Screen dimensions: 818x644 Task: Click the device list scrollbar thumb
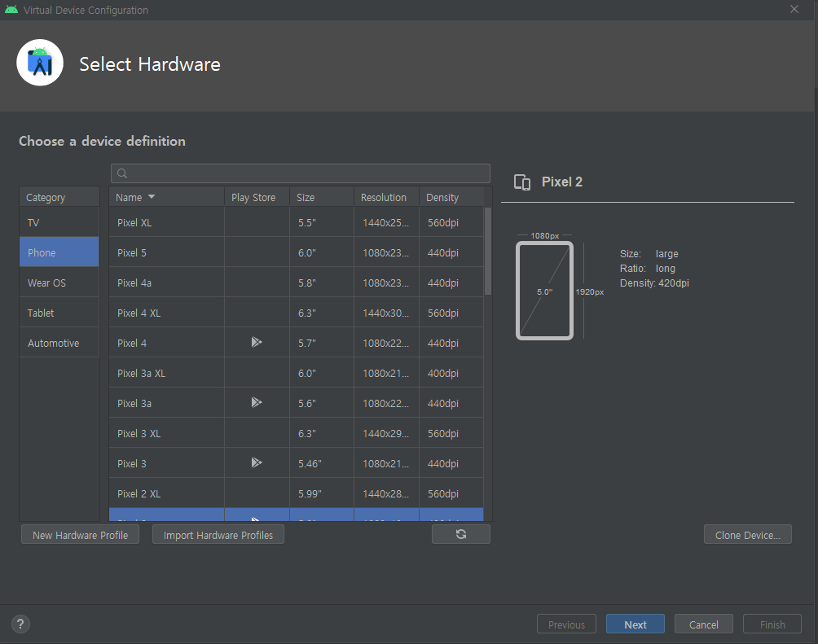click(x=488, y=251)
